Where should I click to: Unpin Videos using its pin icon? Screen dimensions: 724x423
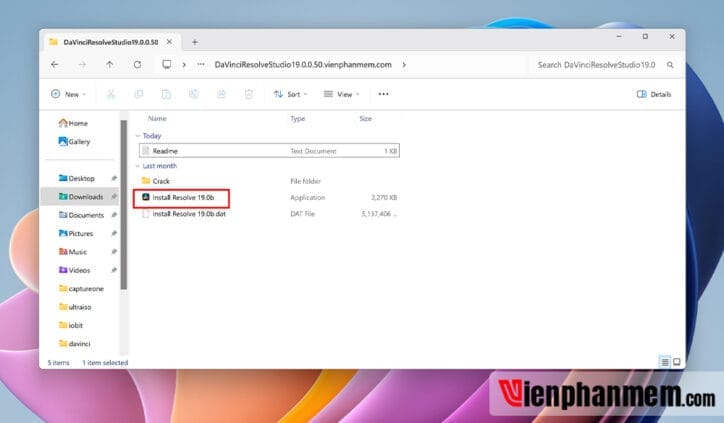click(x=114, y=270)
